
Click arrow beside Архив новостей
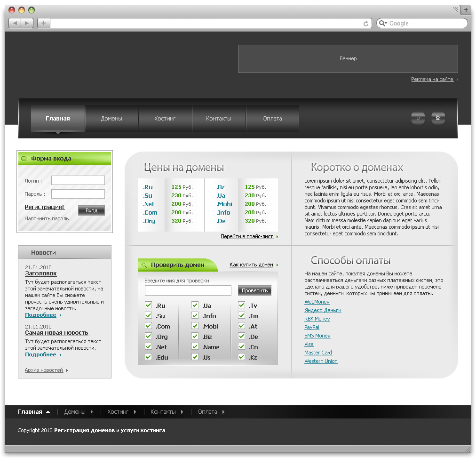coord(67,370)
